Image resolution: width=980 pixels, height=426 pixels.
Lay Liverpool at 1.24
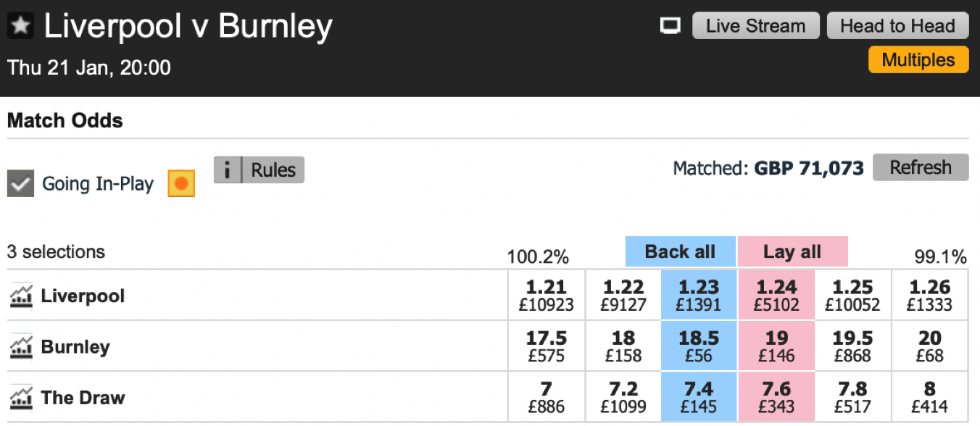pos(776,296)
